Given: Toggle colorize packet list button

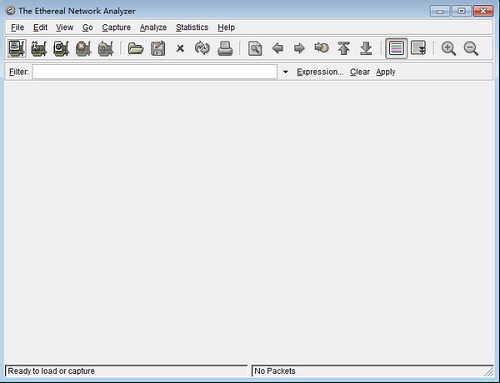Looking at the screenshot, I should (396, 48).
